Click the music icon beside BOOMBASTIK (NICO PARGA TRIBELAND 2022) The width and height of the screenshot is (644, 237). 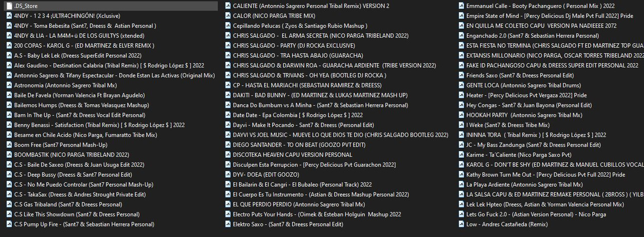click(9, 155)
